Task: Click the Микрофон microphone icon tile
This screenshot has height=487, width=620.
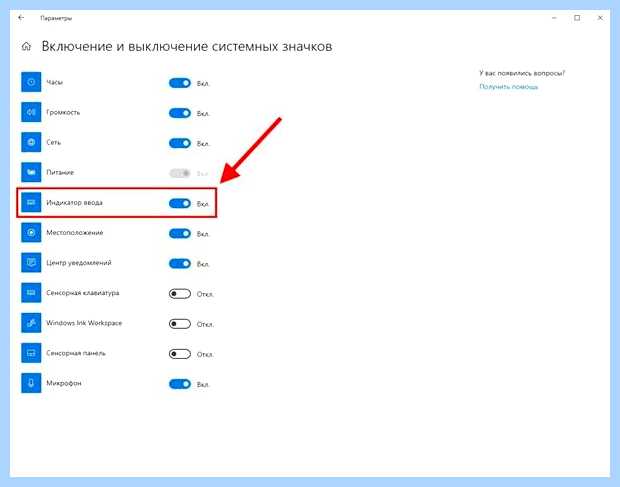Action: point(31,383)
